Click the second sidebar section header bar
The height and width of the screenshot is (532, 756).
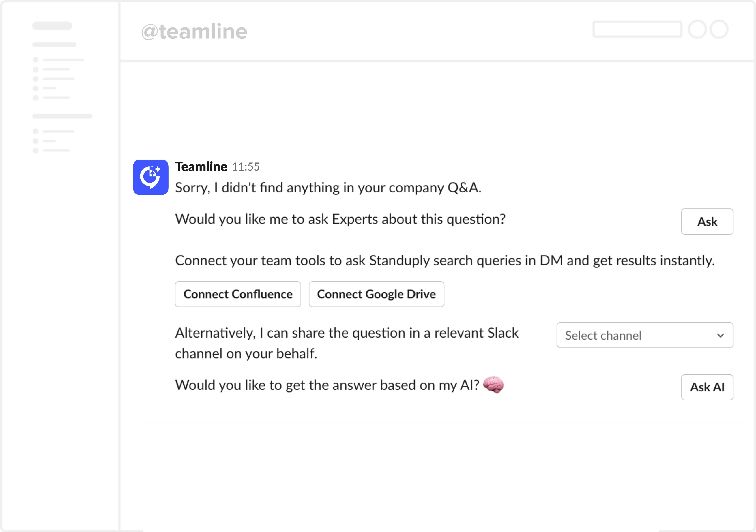62,116
